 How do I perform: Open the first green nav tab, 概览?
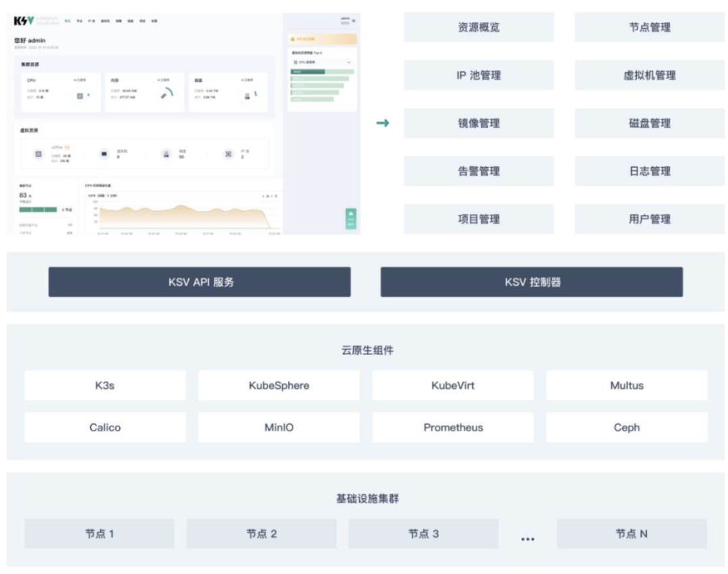coord(68,21)
